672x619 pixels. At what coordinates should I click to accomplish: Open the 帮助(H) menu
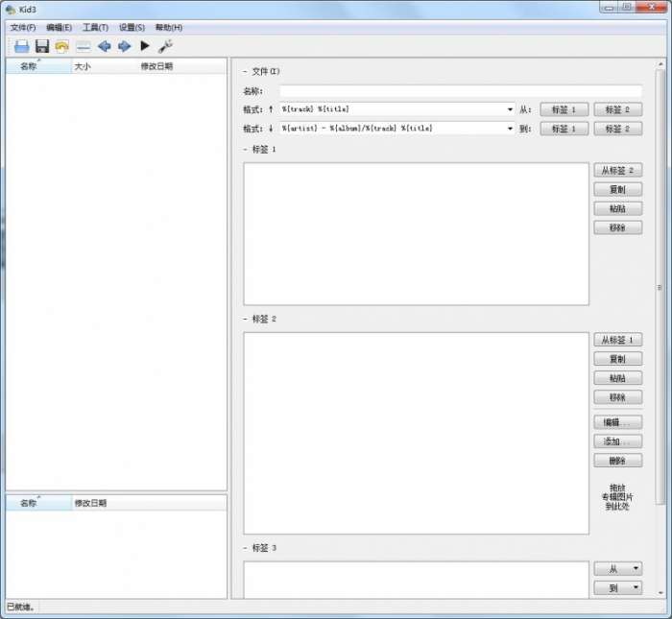tap(169, 28)
